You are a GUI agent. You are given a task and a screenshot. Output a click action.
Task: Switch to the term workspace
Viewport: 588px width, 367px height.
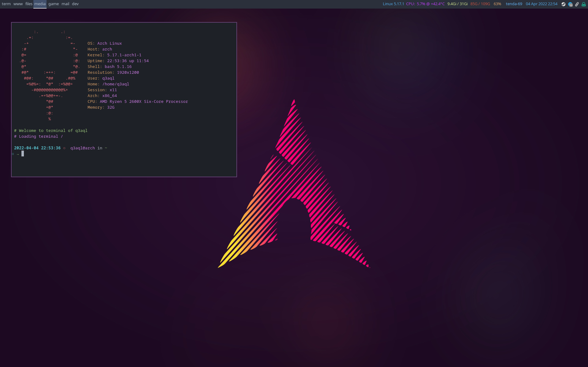pos(6,4)
